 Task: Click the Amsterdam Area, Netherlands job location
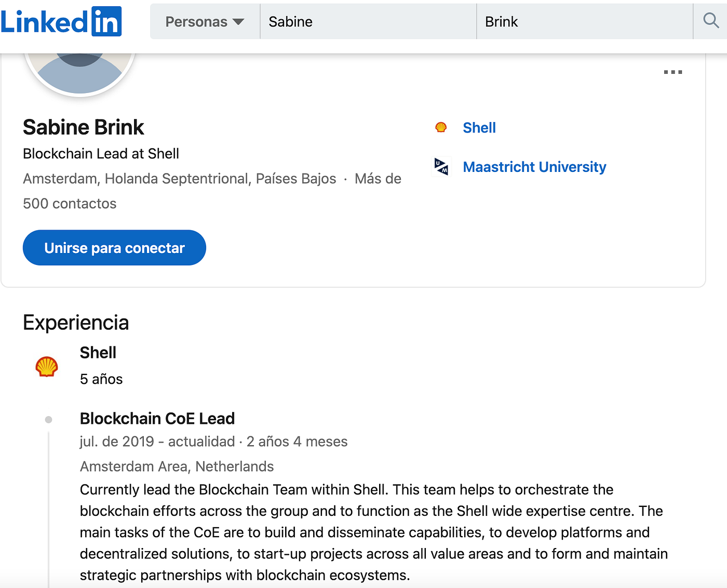[x=177, y=466]
